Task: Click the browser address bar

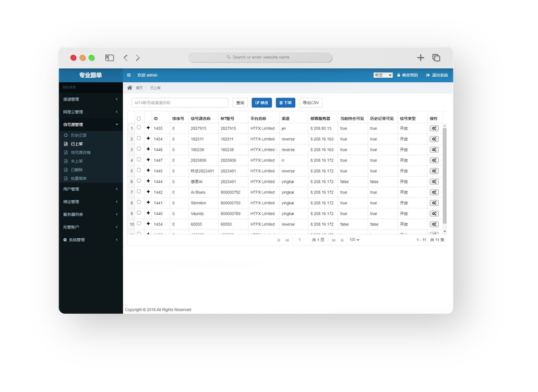Action: click(260, 57)
